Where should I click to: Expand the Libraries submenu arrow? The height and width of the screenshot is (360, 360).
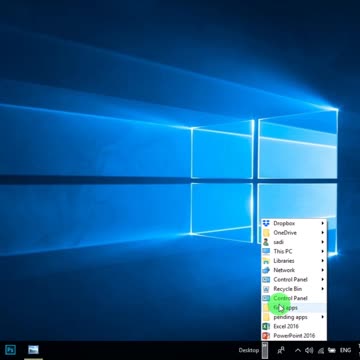[323, 261]
